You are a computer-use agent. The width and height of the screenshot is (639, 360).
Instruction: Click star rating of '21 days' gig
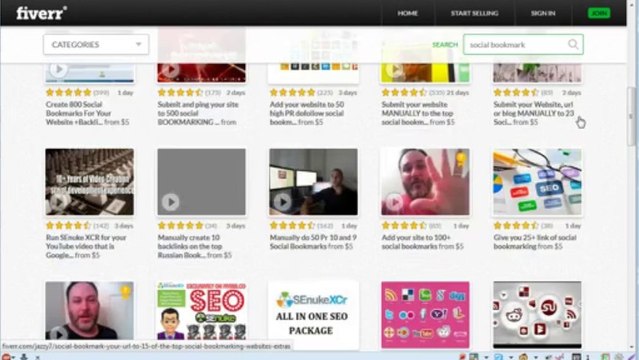coord(404,93)
